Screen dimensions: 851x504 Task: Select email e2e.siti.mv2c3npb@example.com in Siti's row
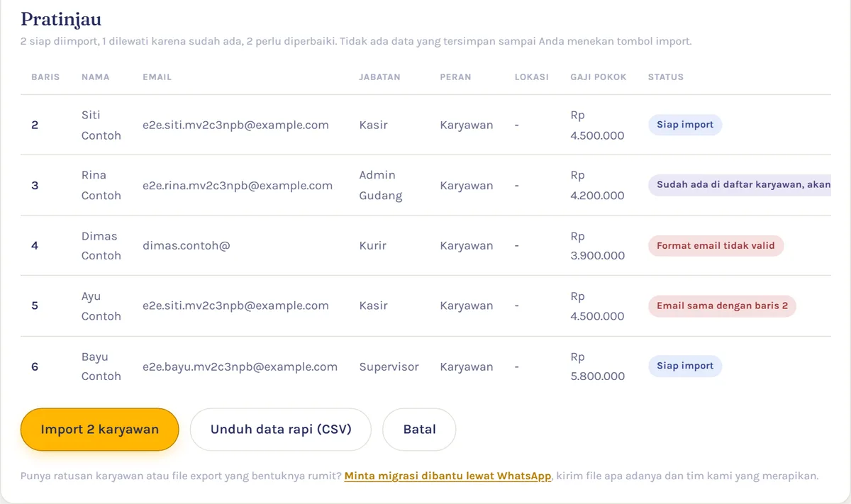235,125
